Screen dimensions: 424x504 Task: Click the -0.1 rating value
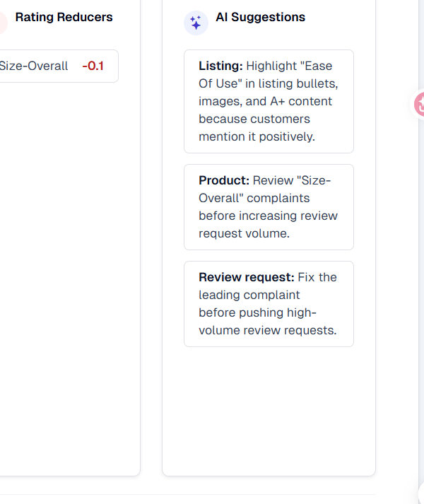click(93, 66)
